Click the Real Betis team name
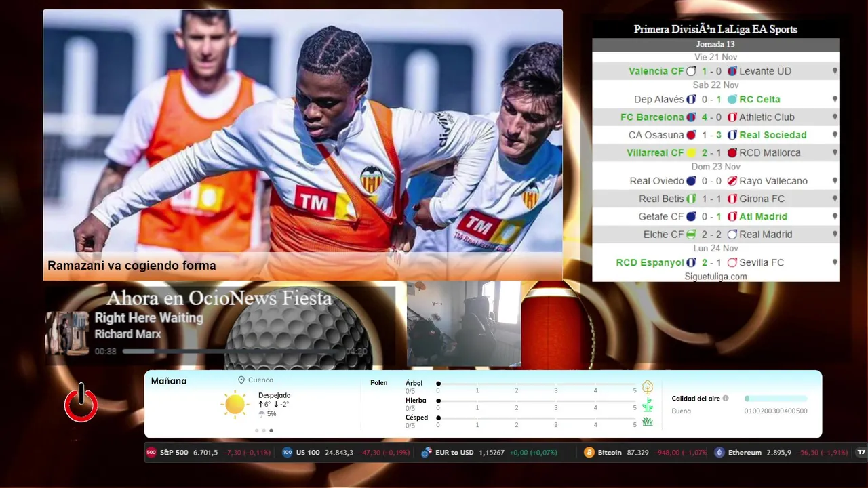Viewport: 868px width, 488px height. [661, 199]
